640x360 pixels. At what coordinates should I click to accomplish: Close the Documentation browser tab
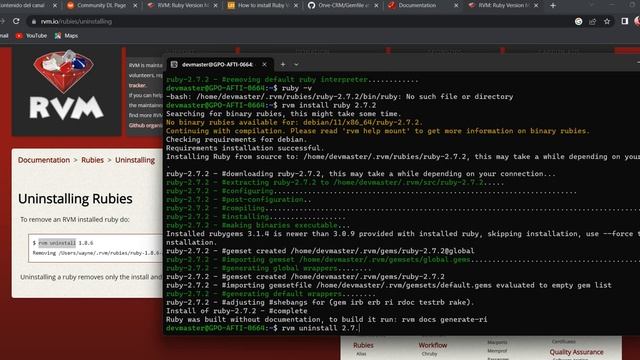point(456,6)
